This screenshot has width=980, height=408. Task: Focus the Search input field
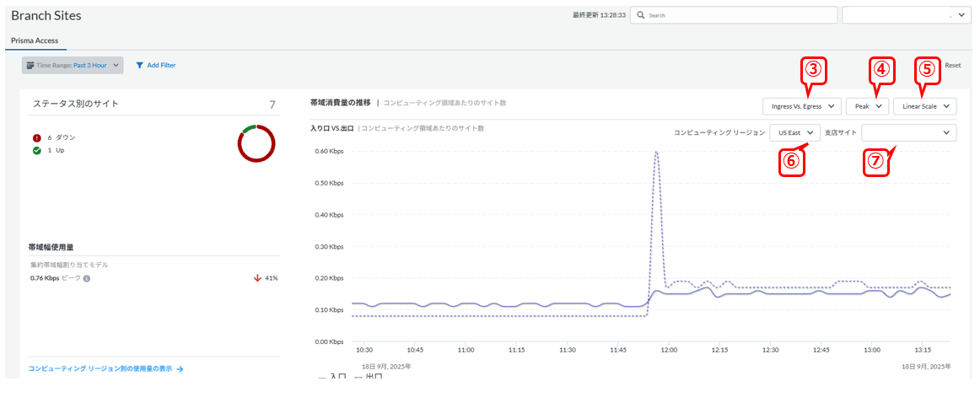(x=734, y=15)
